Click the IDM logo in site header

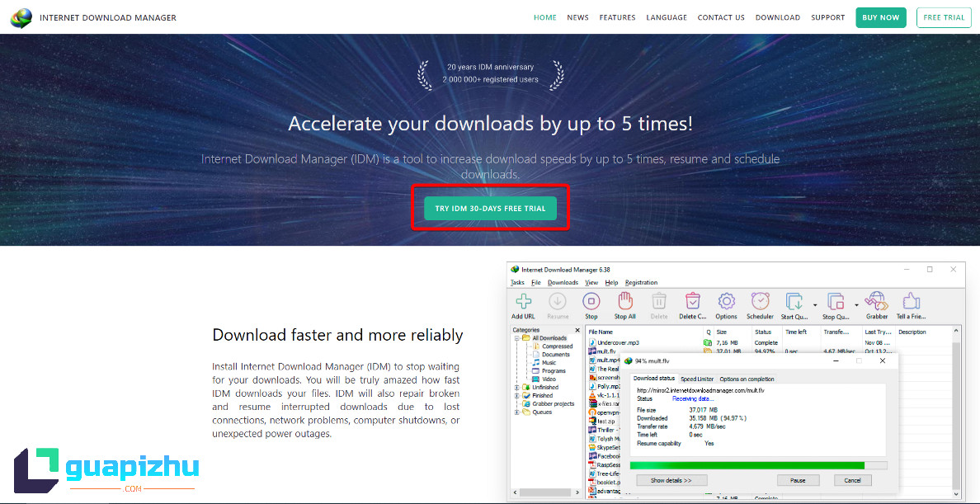click(x=21, y=17)
